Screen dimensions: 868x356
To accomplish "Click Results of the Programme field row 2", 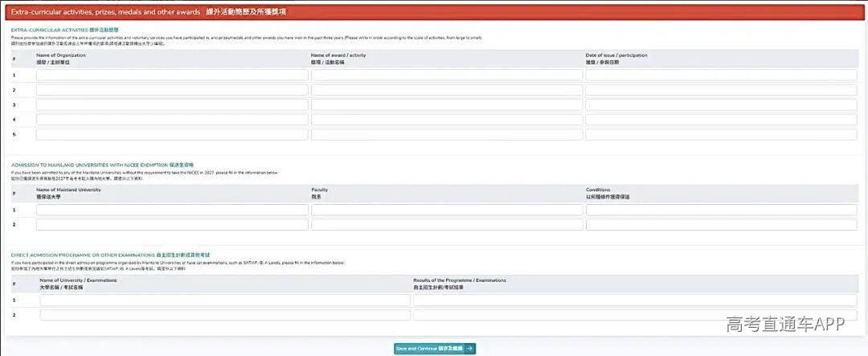I will coord(636,315).
